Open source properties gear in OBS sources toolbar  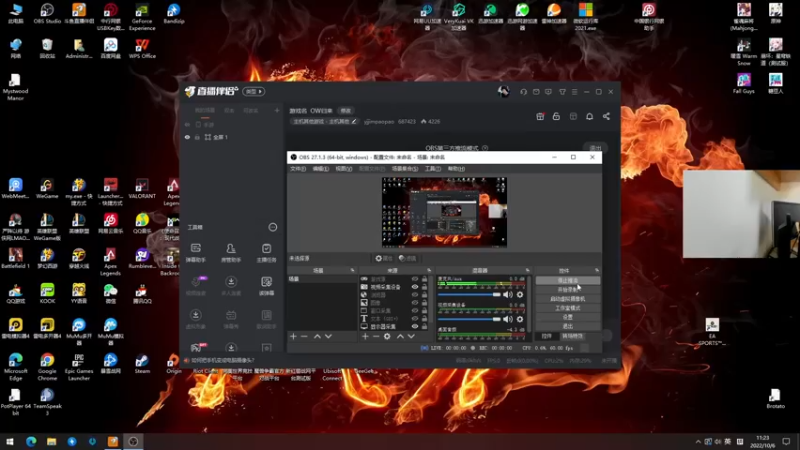click(387, 336)
